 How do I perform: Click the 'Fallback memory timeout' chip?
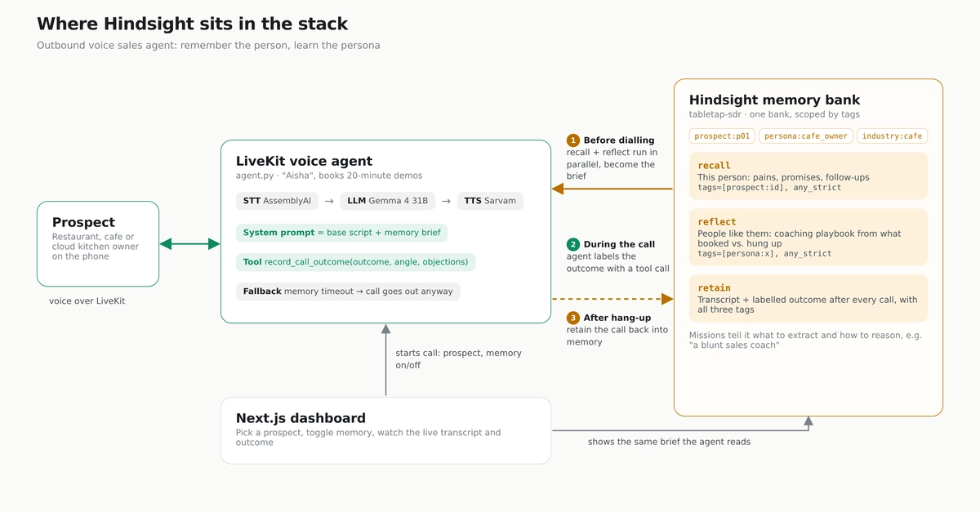(x=348, y=292)
